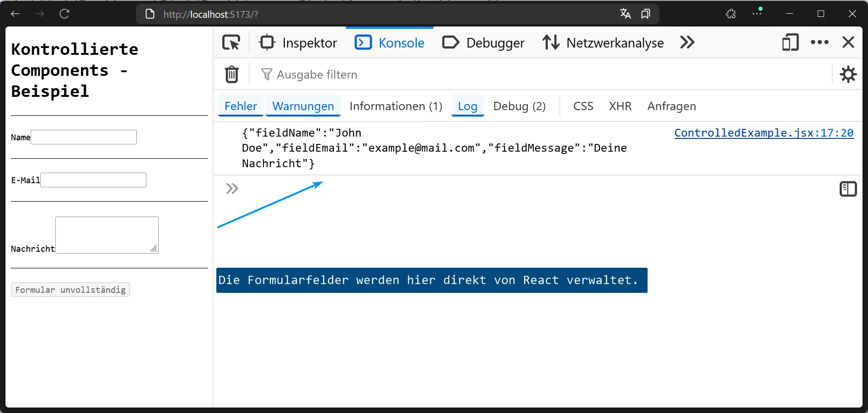Toggle the Fehler filter

tap(241, 106)
